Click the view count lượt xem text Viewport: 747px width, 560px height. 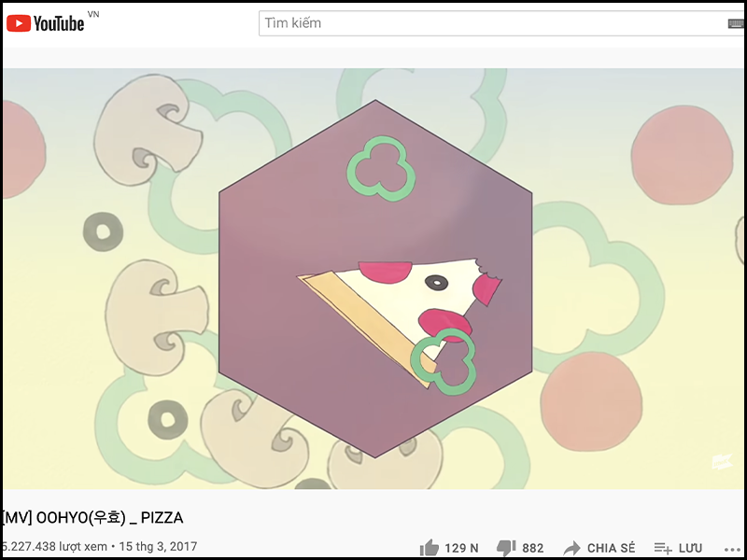pyautogui.click(x=53, y=546)
